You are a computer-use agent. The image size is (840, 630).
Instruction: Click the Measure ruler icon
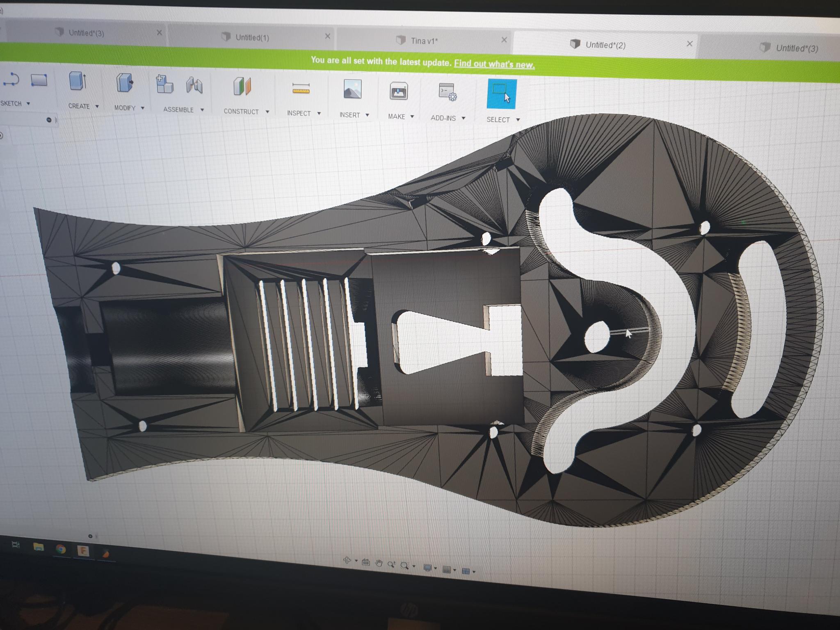(301, 89)
